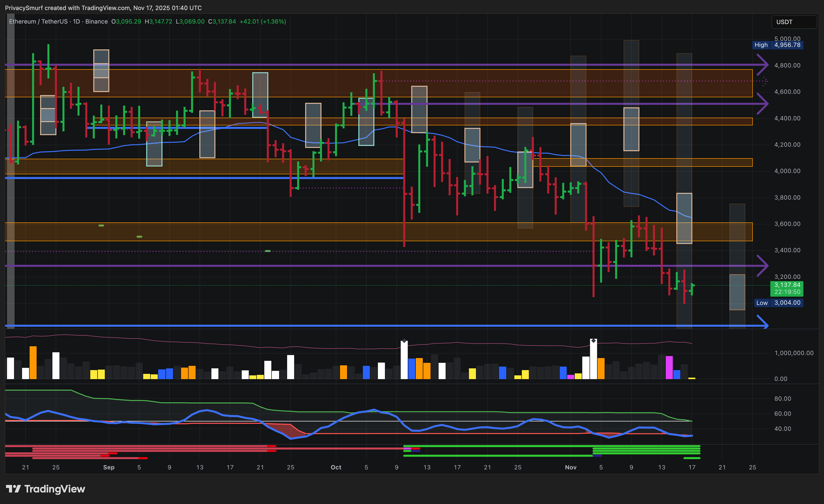Click the Nov label on the time axis
This screenshot has width=824, height=504.
click(x=570, y=467)
